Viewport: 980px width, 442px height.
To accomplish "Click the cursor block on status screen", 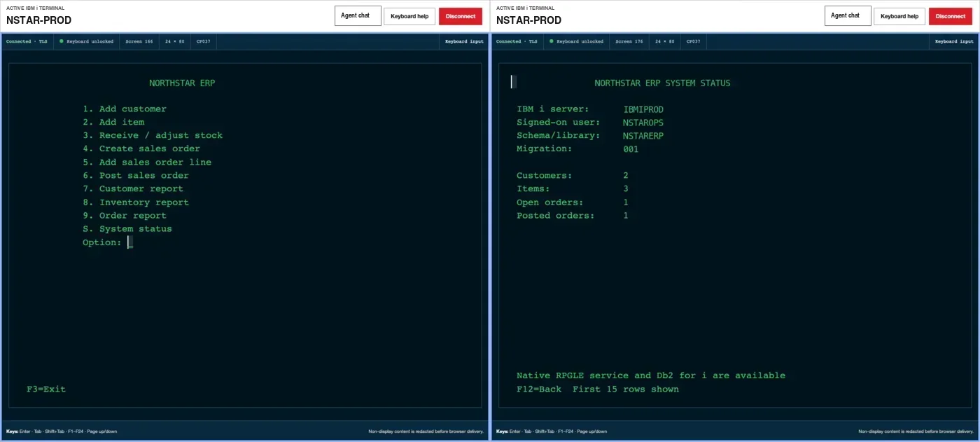I will tap(514, 82).
